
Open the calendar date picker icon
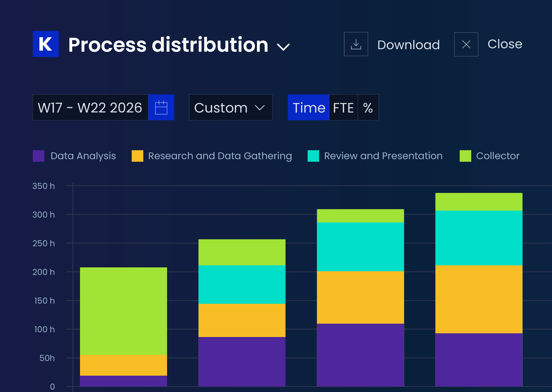[161, 107]
